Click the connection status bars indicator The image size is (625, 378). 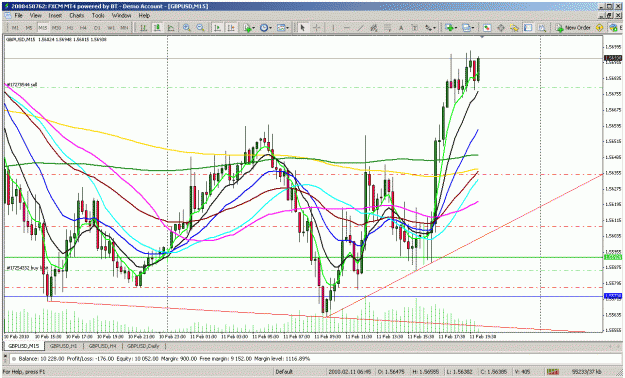tap(552, 372)
